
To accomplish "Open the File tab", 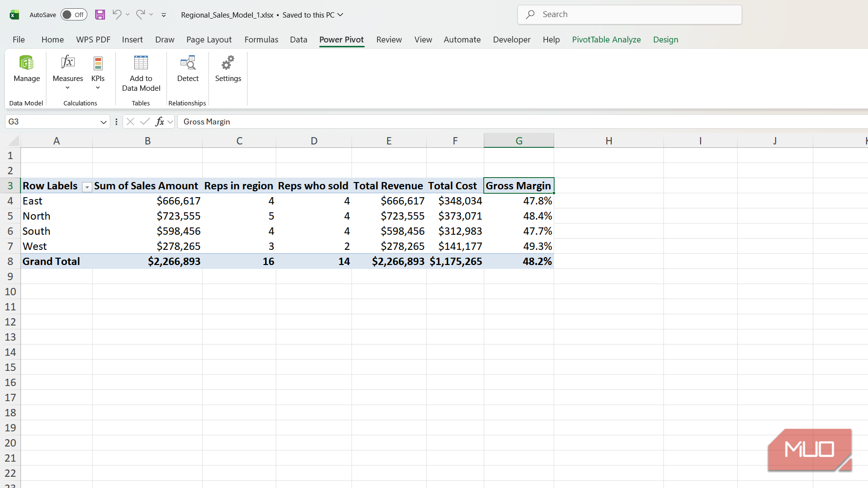I will (19, 40).
